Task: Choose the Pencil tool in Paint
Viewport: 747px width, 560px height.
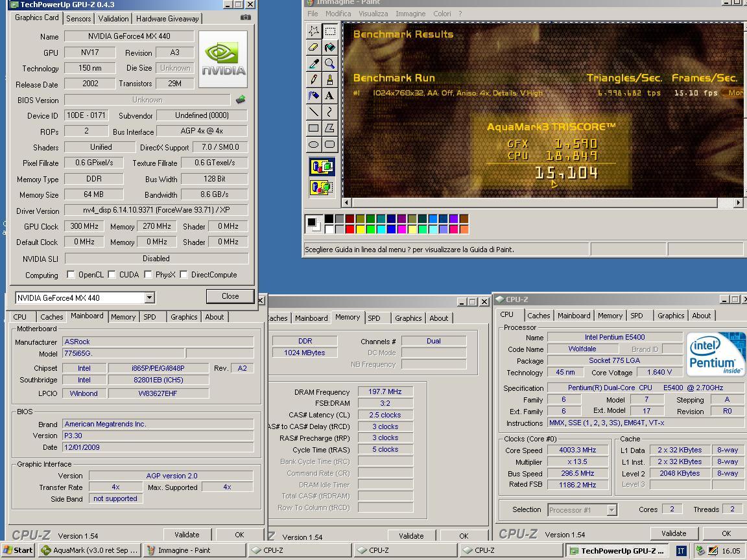Action: [313, 80]
